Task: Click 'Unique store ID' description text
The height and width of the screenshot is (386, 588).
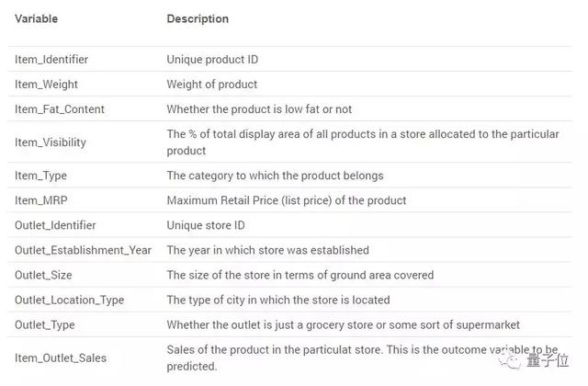Action: [x=206, y=225]
